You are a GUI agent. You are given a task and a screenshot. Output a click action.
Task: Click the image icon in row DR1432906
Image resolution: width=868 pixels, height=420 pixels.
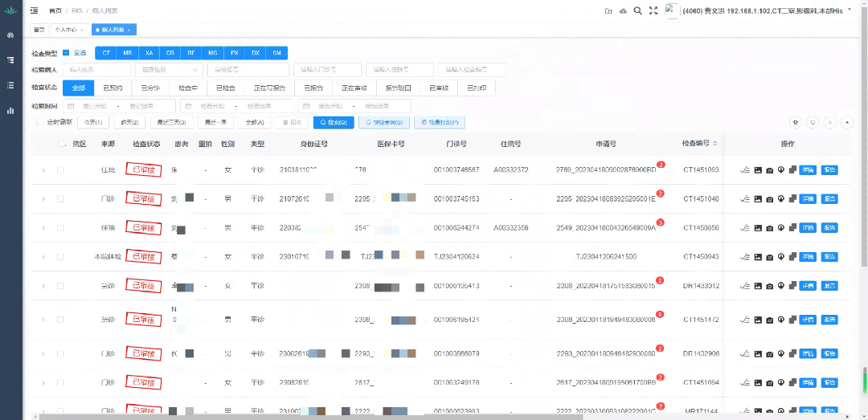[758, 353]
